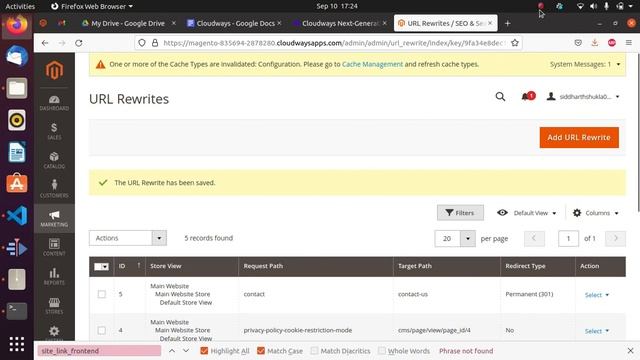Open the Firefox hamburger menu
Viewport: 640px width, 360px height.
[x=629, y=43]
